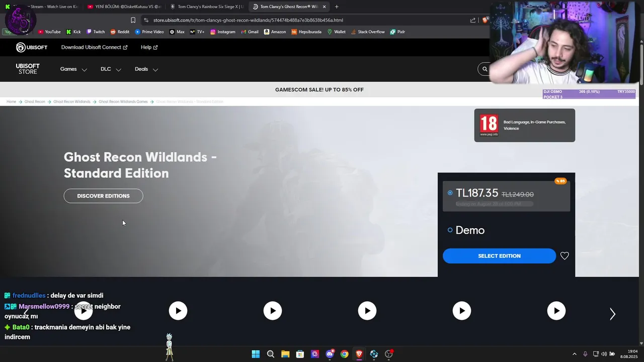Viewport: 644px width, 362px height.
Task: Open the Max bookmark
Action: click(x=177, y=32)
